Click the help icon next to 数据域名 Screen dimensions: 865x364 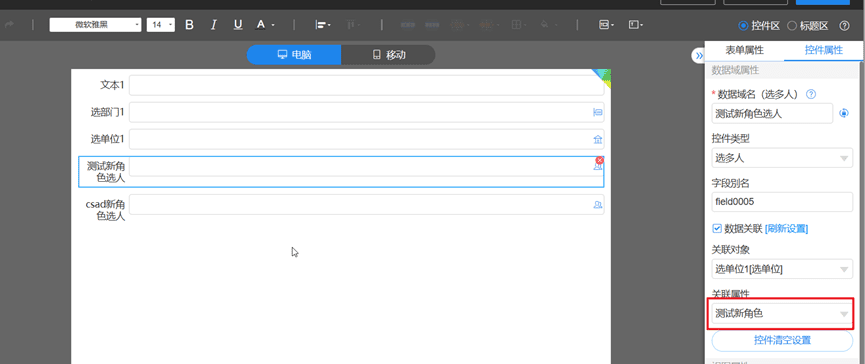pos(811,94)
